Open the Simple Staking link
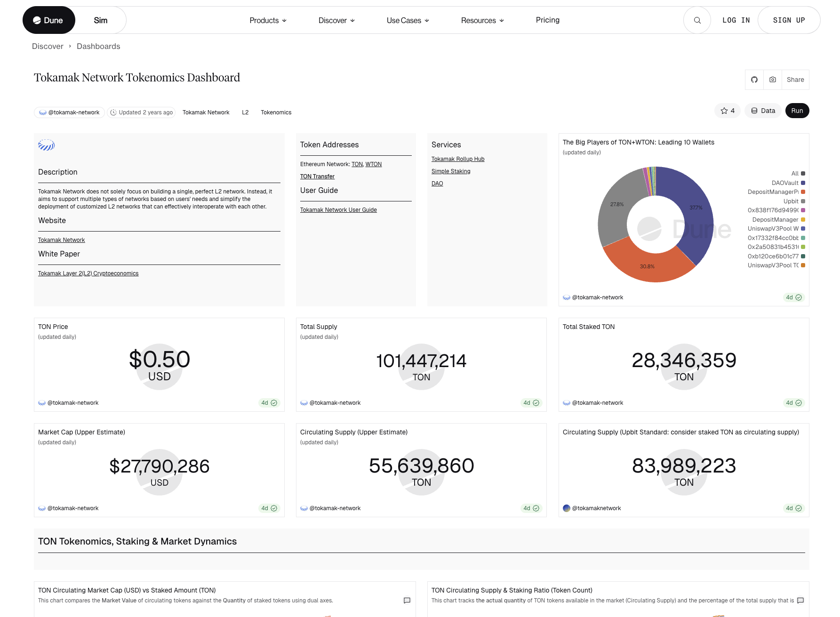This screenshot has height=617, width=840. [451, 171]
